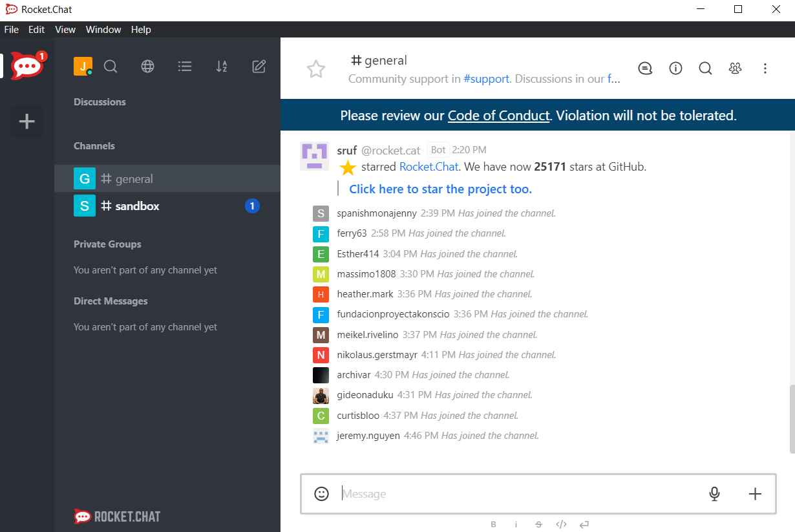Expand the message box plus attachment menu

coord(755,494)
